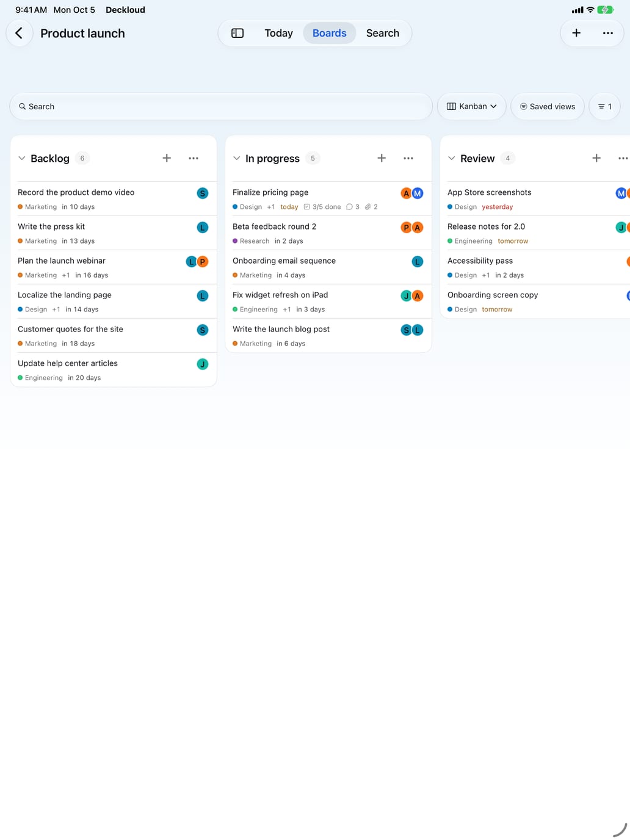Click P avatar on Beta feedback round 2
Viewport: 630px width, 840px height.
(x=406, y=227)
